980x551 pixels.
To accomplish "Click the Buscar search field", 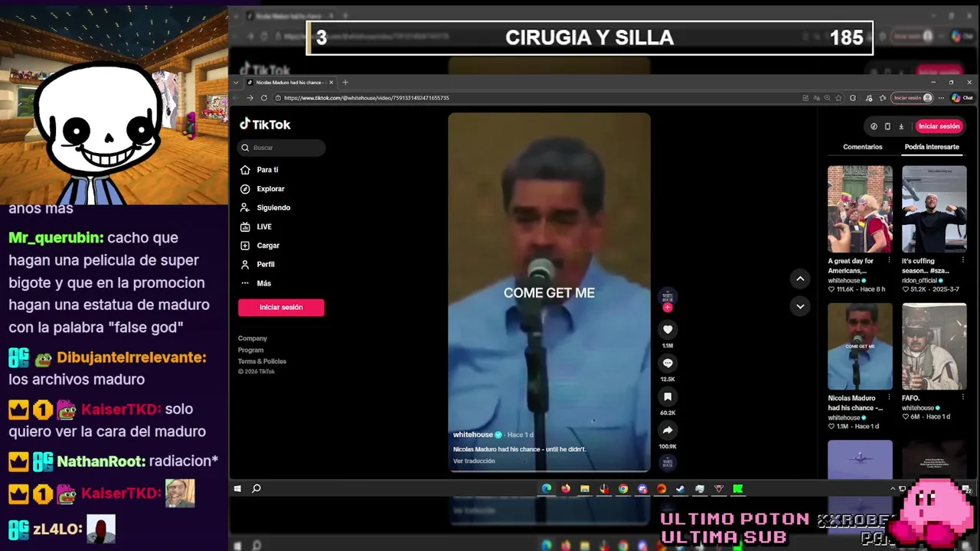I will tap(282, 148).
